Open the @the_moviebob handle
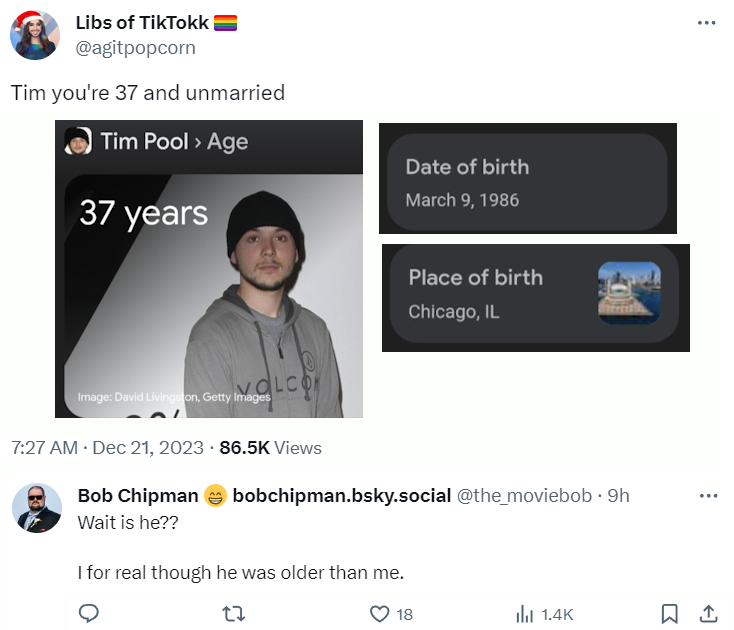The width and height of the screenshot is (734, 630). point(524,496)
